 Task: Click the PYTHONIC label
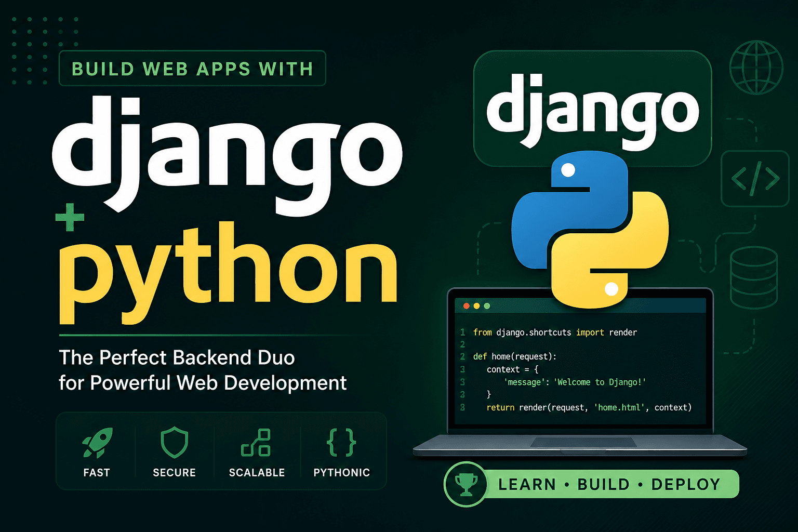click(341, 473)
